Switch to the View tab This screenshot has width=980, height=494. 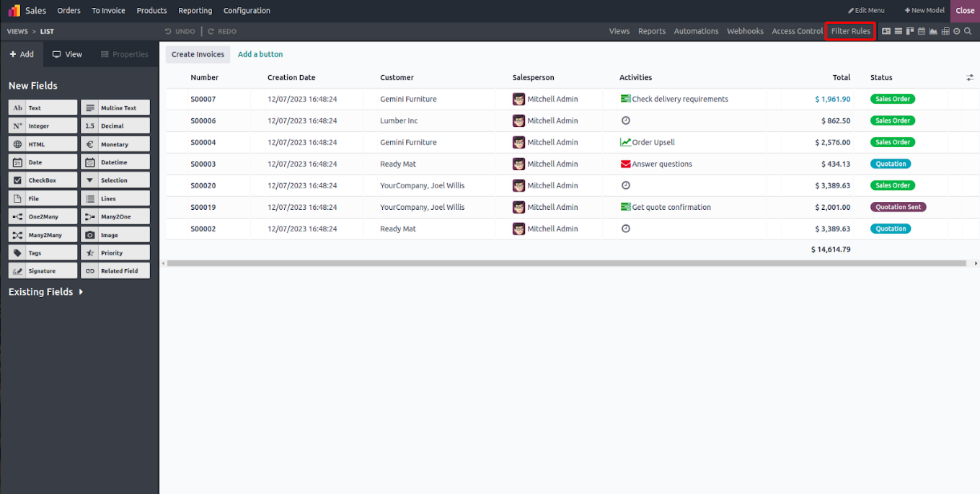(x=67, y=54)
